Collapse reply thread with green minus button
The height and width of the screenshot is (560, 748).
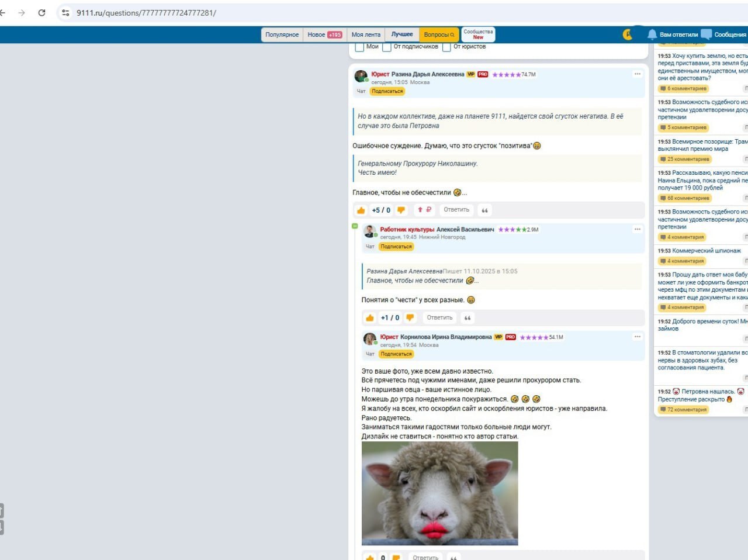(355, 226)
